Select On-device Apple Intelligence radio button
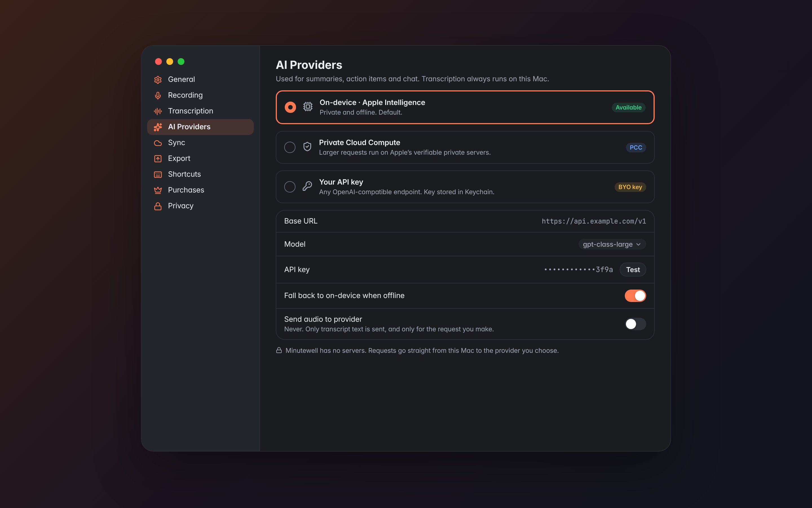This screenshot has height=508, width=812. pos(290,107)
